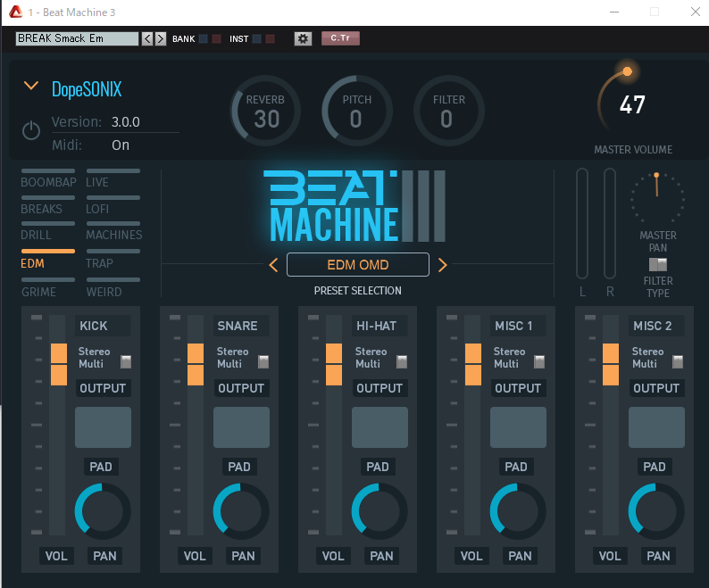Select the TRAP category
The height and width of the screenshot is (588, 709).
(113, 259)
